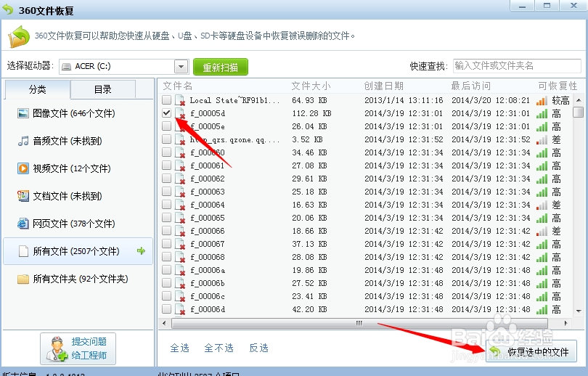Click the recoverability bars icon for f_000066
The height and width of the screenshot is (376, 588).
(x=542, y=232)
